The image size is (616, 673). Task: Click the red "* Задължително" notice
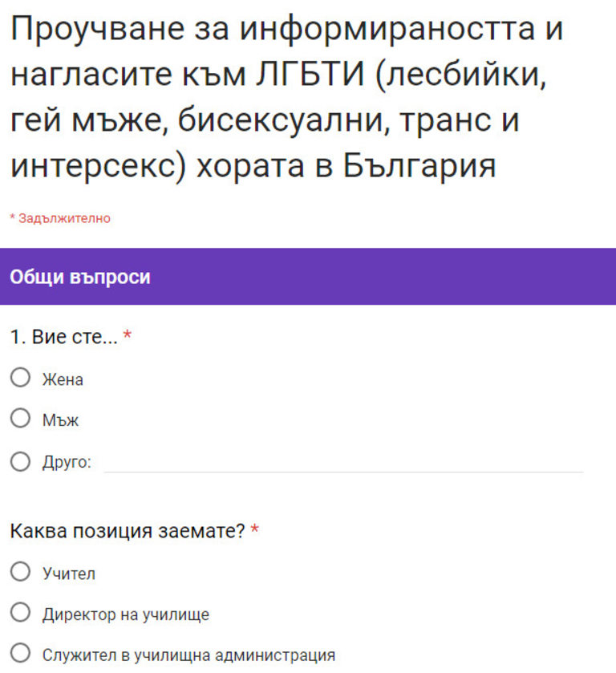tap(60, 218)
